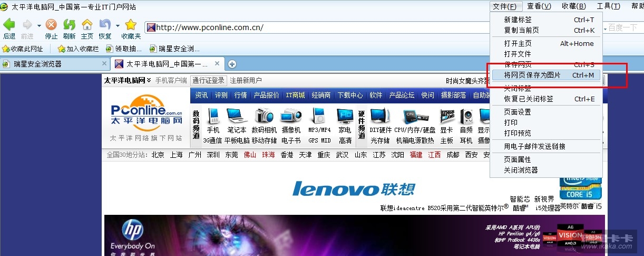Open the 下载中心 navigation link
This screenshot has width=644, height=256.
coord(350,96)
